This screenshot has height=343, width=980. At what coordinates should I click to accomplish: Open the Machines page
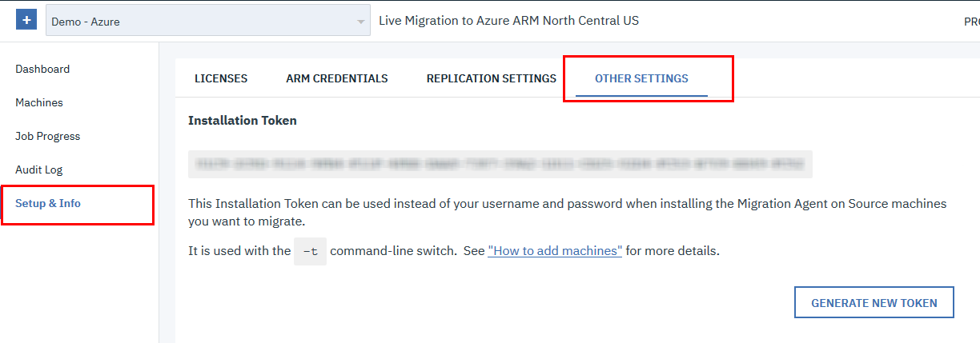coord(39,102)
